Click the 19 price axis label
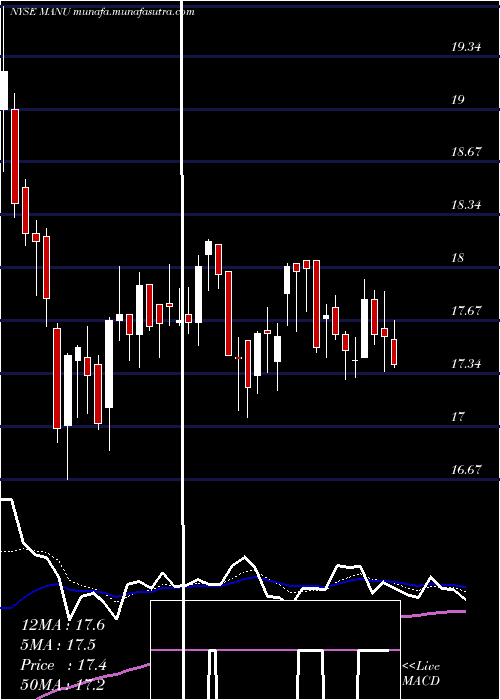Screen dimensions: 500x700 [458, 99]
